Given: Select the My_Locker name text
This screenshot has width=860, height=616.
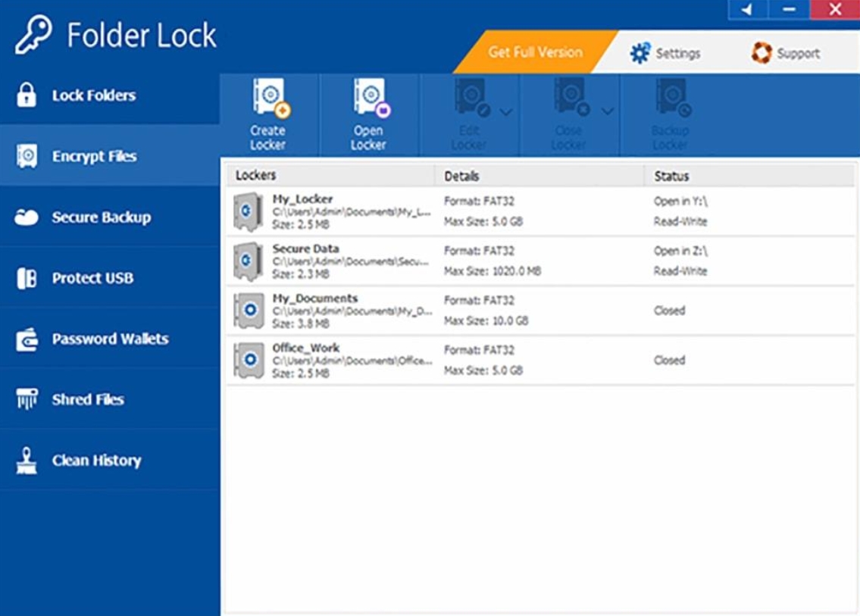Looking at the screenshot, I should click(302, 199).
